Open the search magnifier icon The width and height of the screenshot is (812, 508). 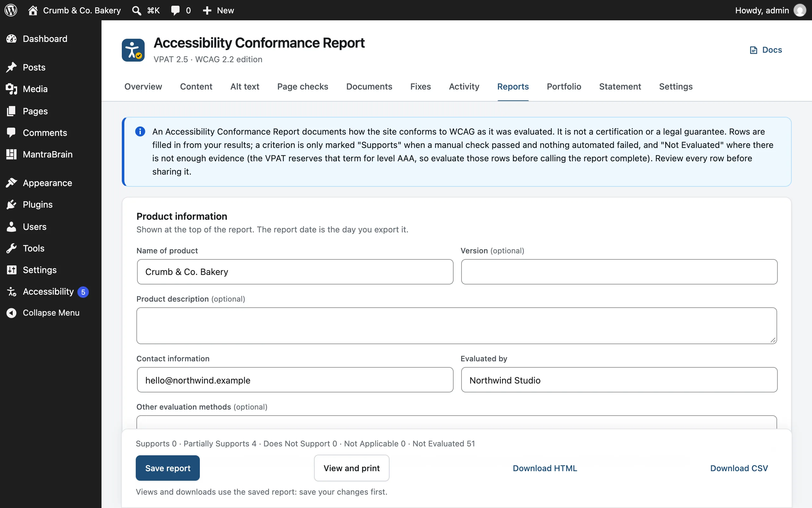136,10
